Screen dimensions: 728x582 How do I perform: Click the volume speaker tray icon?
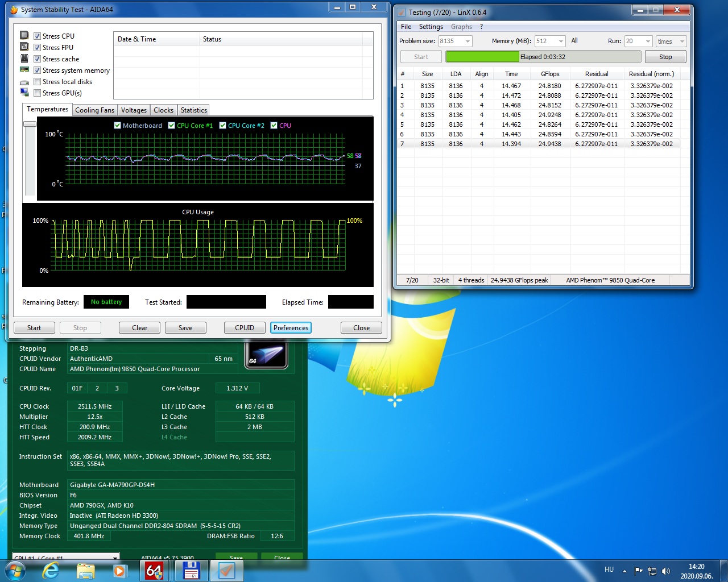tap(666, 571)
